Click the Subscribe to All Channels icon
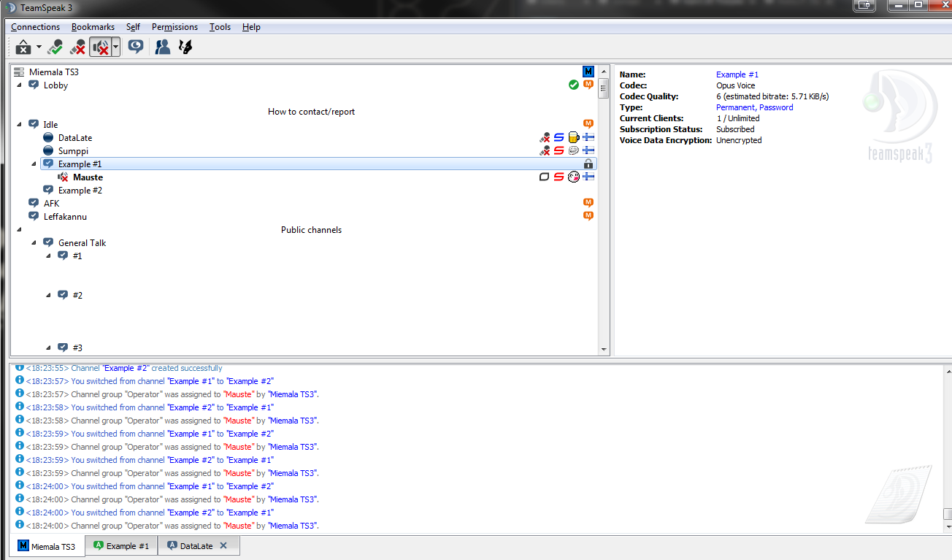 [135, 47]
